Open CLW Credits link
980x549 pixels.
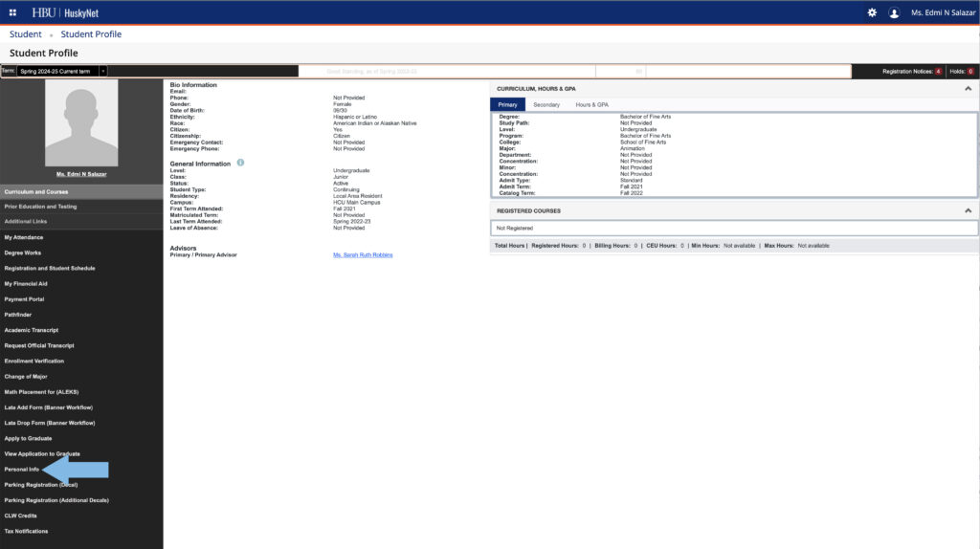[x=21, y=516]
